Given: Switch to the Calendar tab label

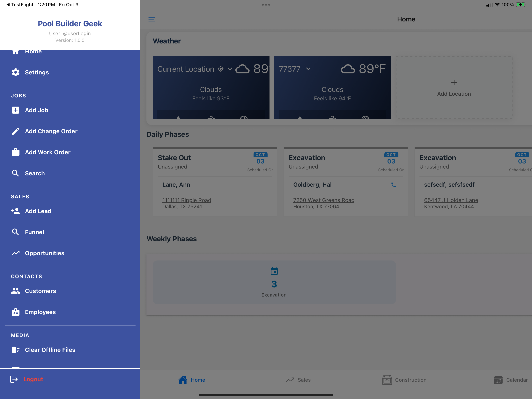Looking at the screenshot, I should pyautogui.click(x=517, y=380).
